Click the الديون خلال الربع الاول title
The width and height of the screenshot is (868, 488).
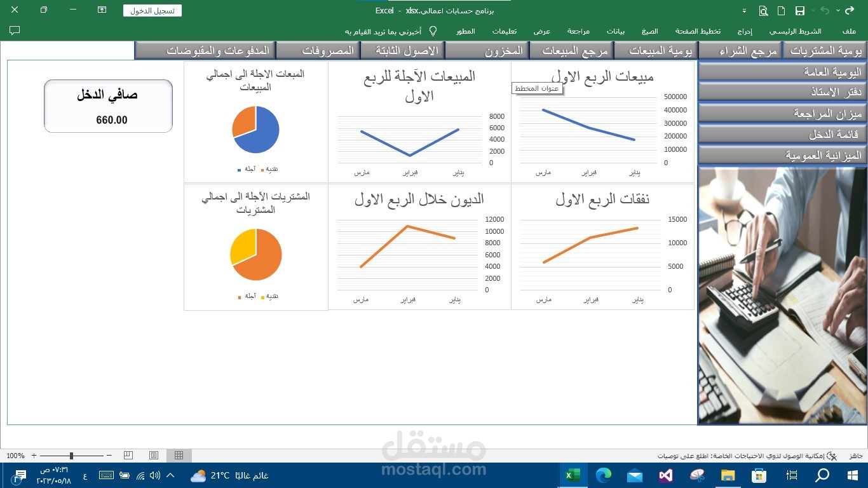(419, 200)
